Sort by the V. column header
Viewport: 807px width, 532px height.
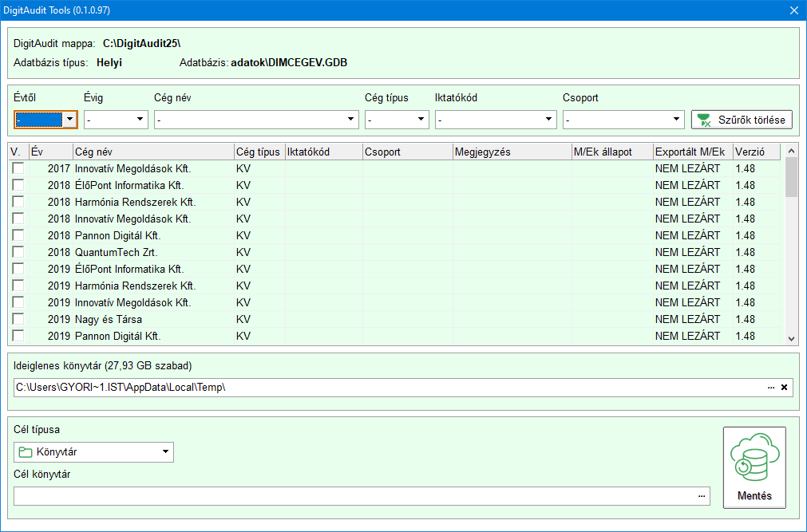18,152
